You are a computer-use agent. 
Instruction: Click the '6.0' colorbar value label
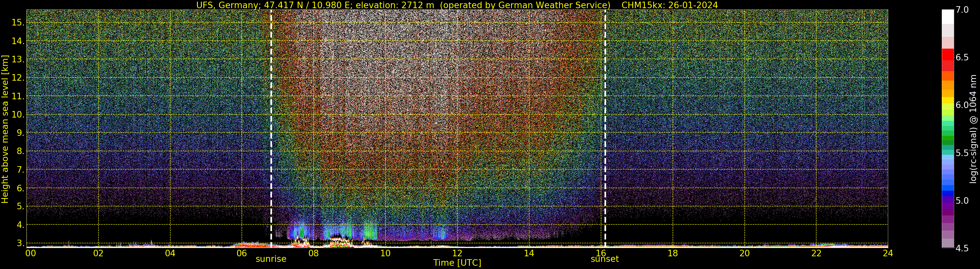tap(962, 105)
